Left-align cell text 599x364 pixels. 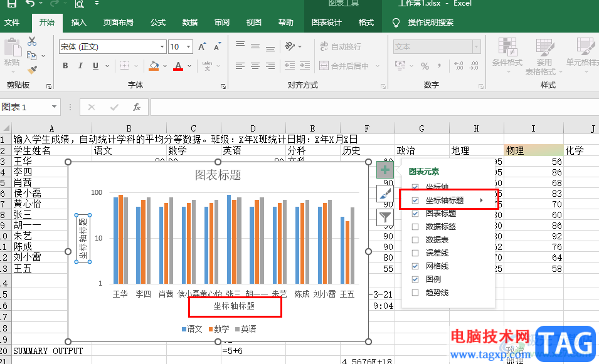(240, 66)
